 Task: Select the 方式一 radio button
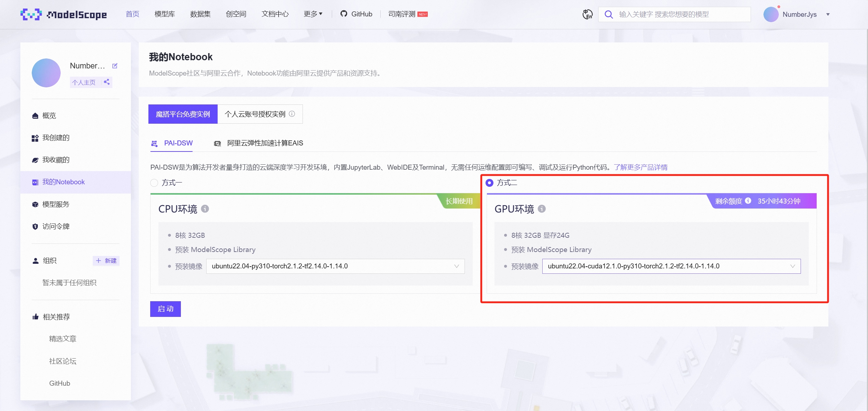click(154, 183)
